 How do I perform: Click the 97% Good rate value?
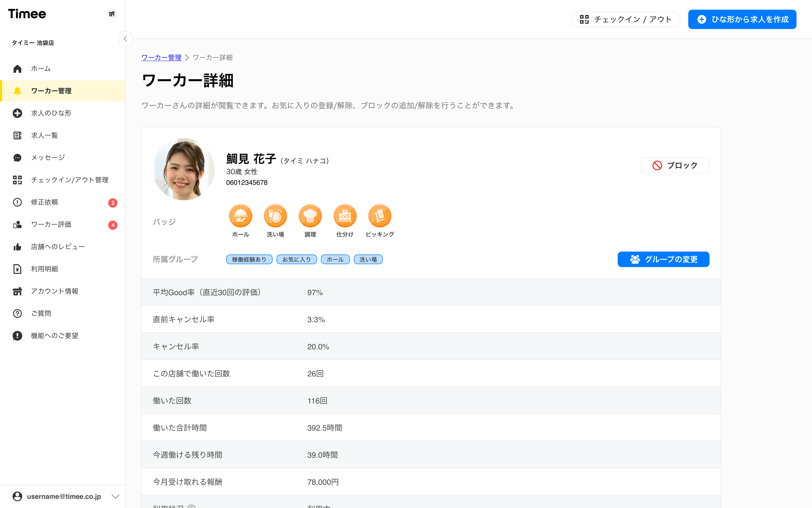coord(315,293)
